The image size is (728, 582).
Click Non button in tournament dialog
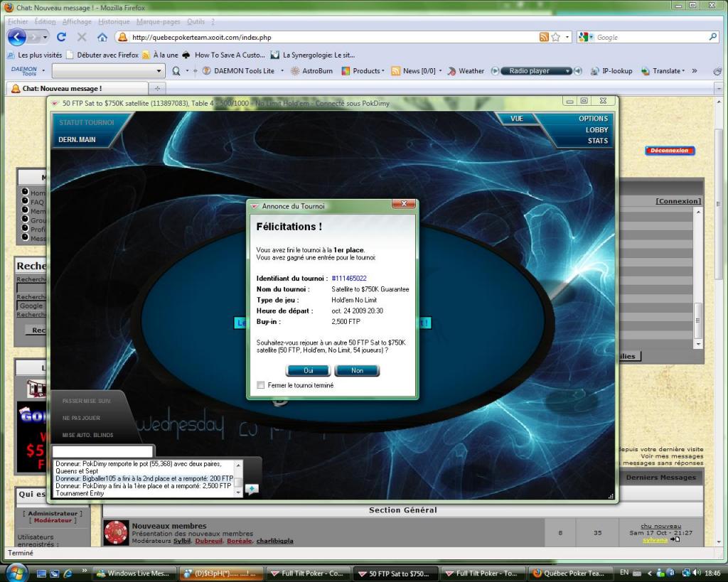[357, 370]
